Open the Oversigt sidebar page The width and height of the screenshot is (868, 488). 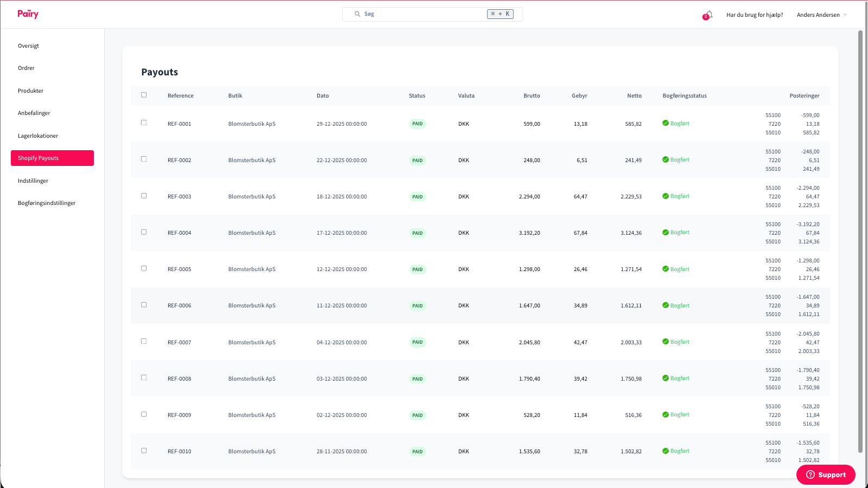click(x=28, y=46)
